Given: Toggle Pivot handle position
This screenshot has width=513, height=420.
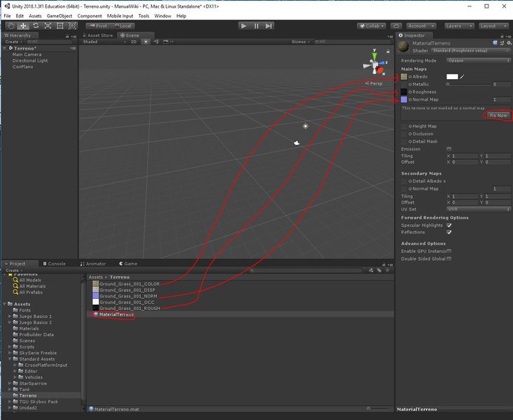Looking at the screenshot, I should pyautogui.click(x=98, y=26).
